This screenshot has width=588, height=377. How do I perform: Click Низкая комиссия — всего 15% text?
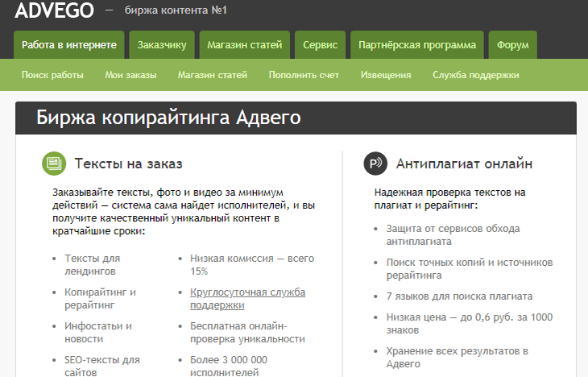252,265
